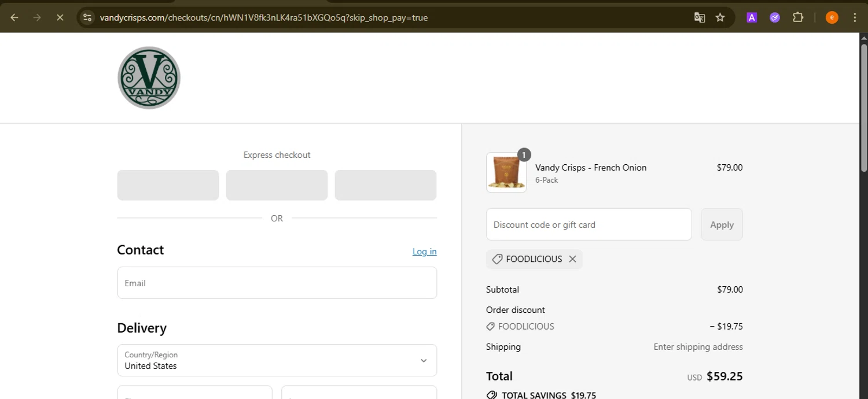
Task: Bookmark this page with the star icon
Action: click(720, 17)
